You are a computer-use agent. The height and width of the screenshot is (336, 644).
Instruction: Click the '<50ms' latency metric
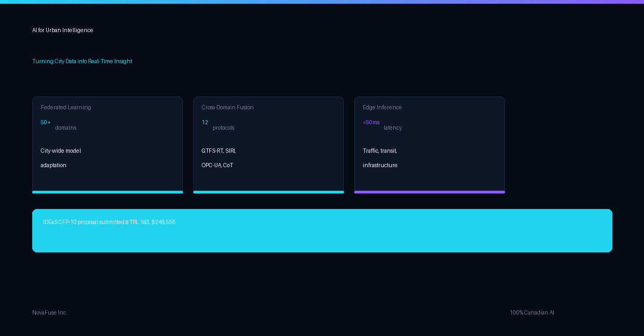point(371,123)
